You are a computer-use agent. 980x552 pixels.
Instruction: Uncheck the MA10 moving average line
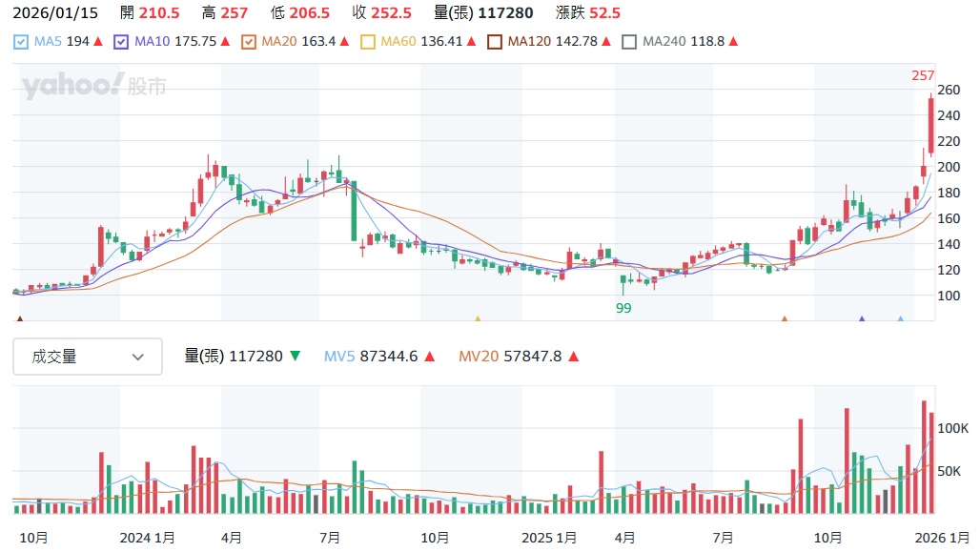coord(120,42)
